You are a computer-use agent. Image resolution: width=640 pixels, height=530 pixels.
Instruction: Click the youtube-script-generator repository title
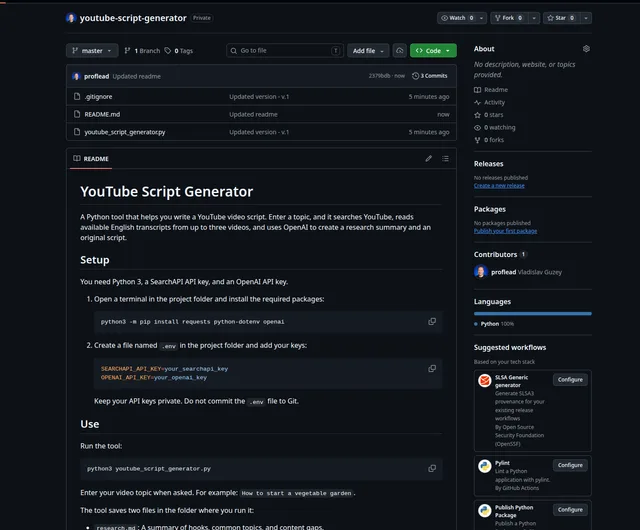point(133,18)
